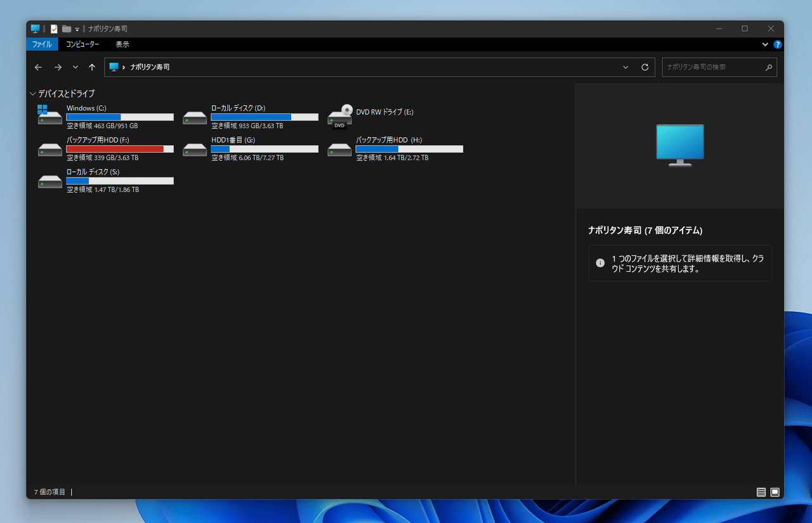Expand the address bar history dropdown

[x=625, y=67]
